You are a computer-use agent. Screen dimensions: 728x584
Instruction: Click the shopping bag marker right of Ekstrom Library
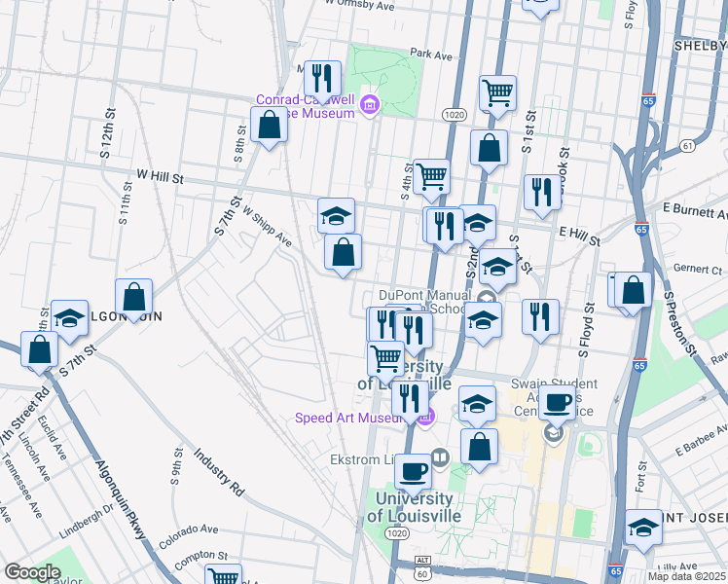click(x=479, y=448)
